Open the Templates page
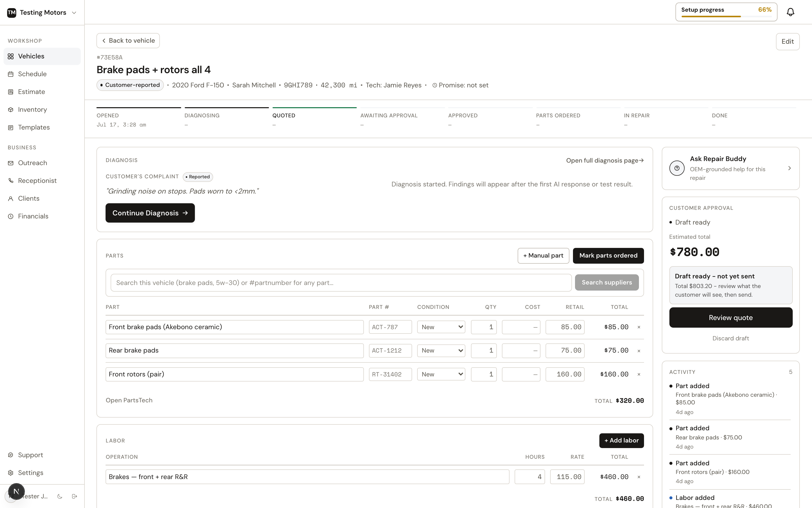Screen dimensions: 812x508 (x=42, y=127)
